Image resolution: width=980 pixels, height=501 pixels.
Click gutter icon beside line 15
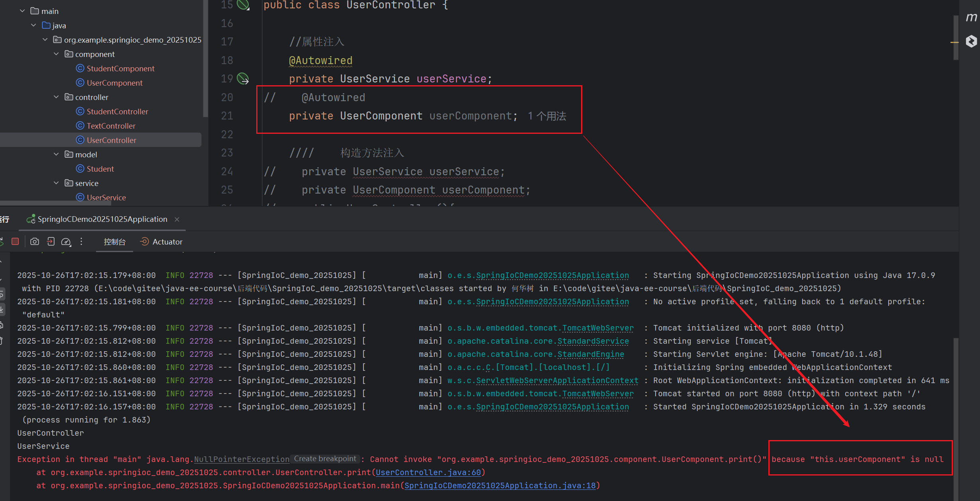[x=243, y=5]
